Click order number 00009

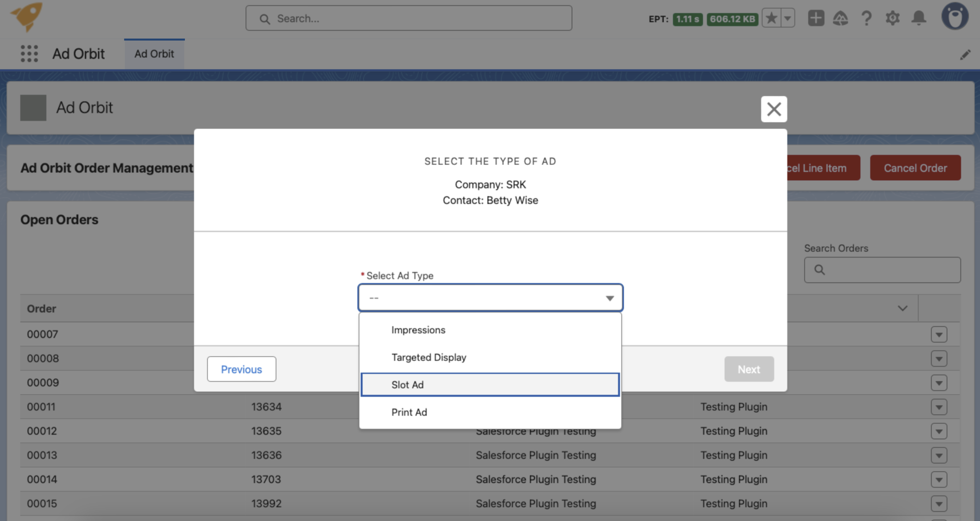click(43, 383)
